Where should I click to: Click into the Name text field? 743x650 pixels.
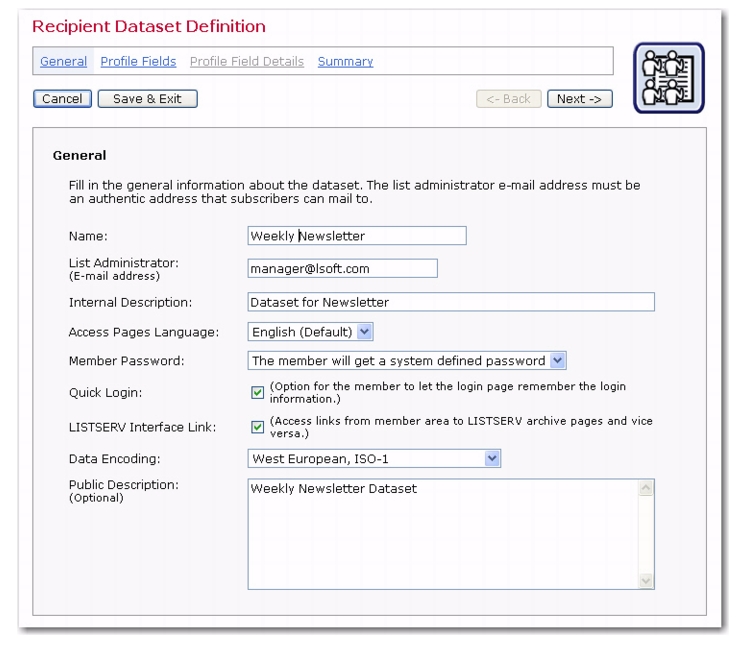(x=356, y=236)
